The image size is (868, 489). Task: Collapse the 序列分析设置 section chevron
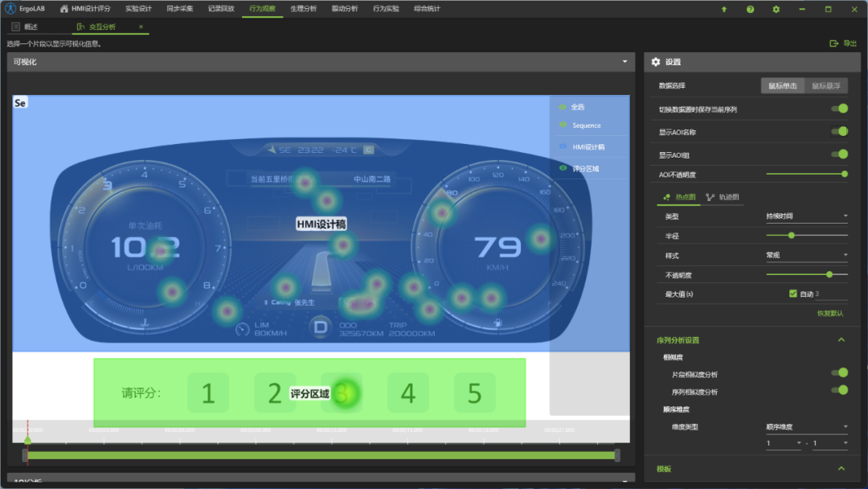841,339
